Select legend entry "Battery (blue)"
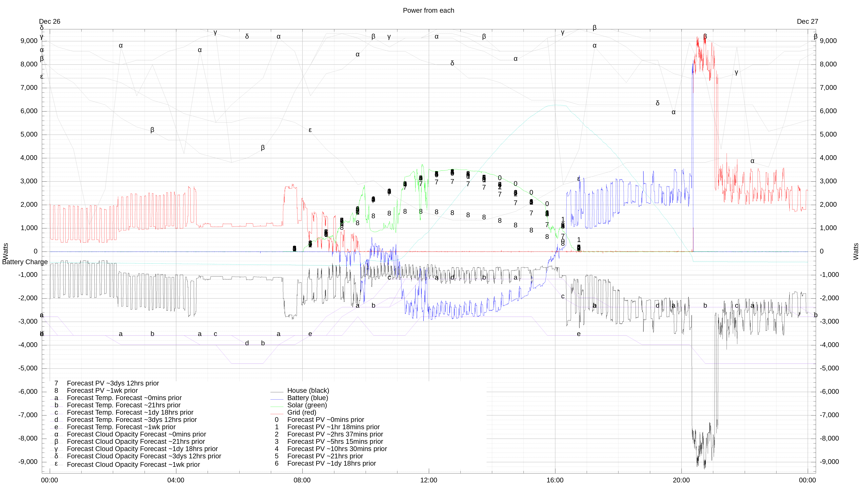 point(307,398)
